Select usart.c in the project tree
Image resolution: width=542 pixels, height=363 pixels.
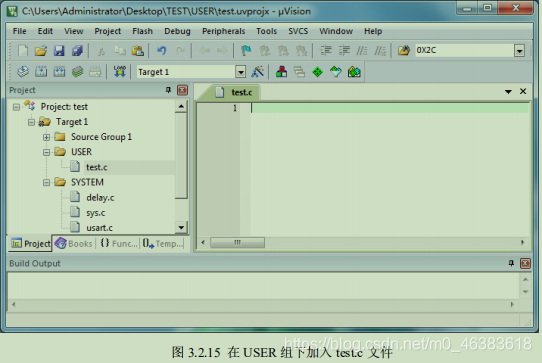100,228
